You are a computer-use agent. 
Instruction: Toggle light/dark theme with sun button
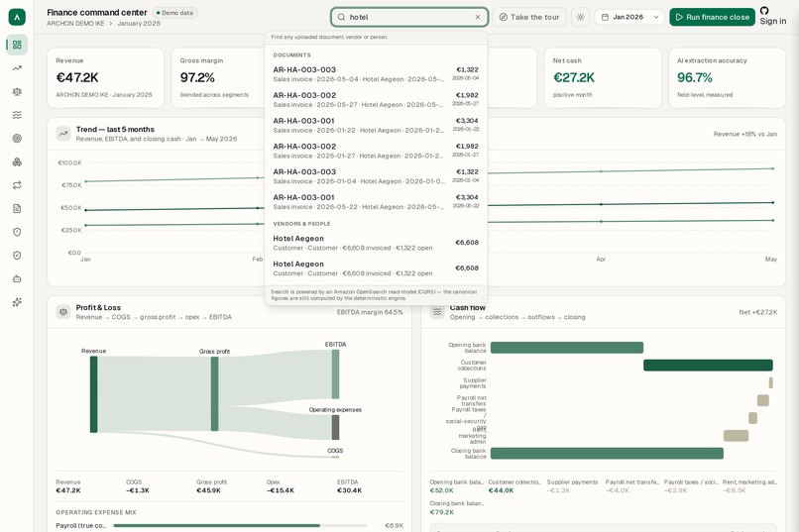coord(580,17)
